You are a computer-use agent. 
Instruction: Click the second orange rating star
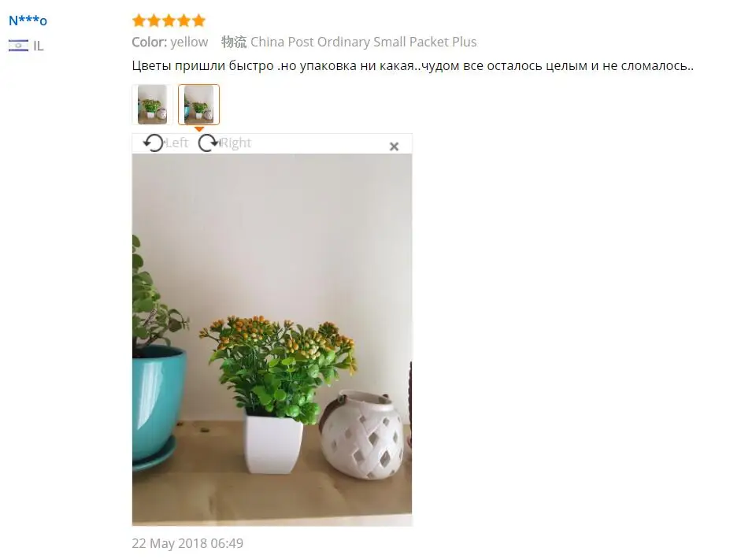[154, 20]
